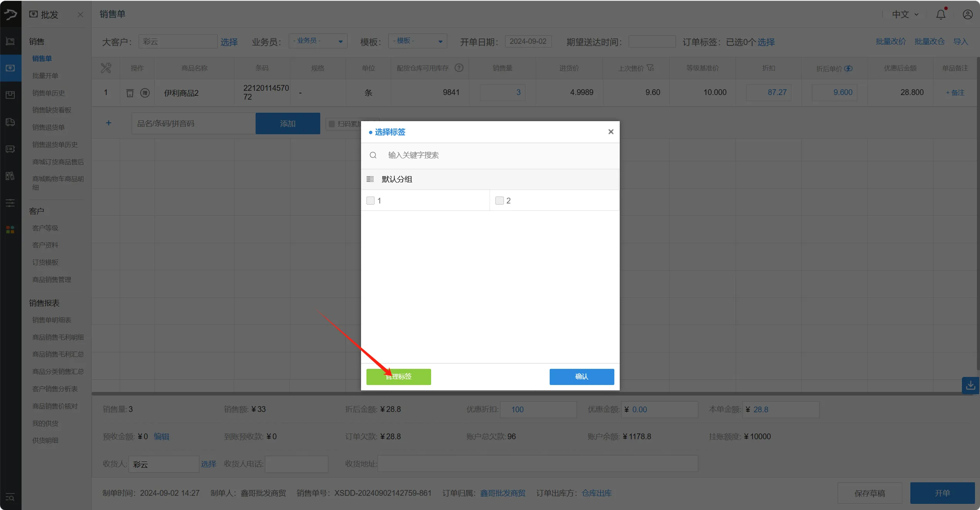Viewport: 980px width, 510px height.
Task: Click the wrench column settings icon in table header
Action: (x=106, y=68)
